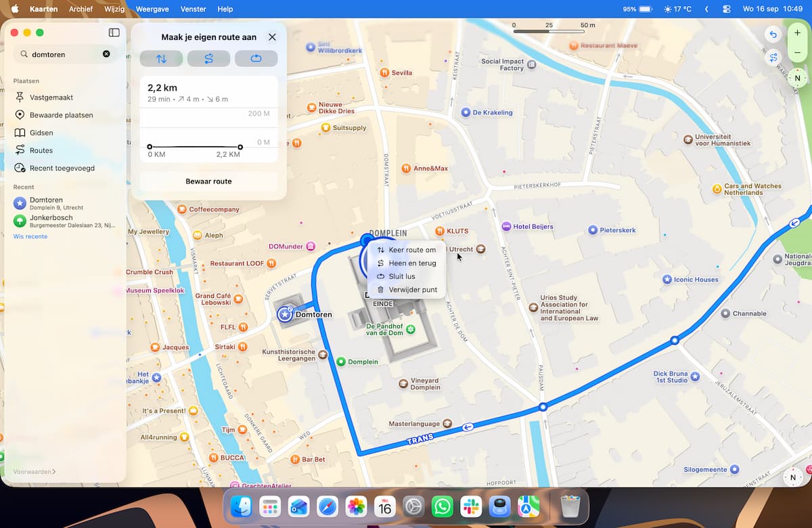Select the Anne&Max restaurant pin

pyautogui.click(x=406, y=168)
